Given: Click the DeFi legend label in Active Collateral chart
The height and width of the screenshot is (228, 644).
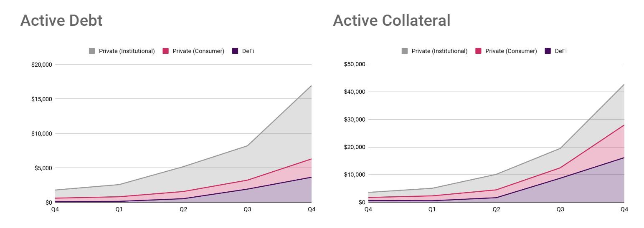Looking at the screenshot, I should click(560, 51).
